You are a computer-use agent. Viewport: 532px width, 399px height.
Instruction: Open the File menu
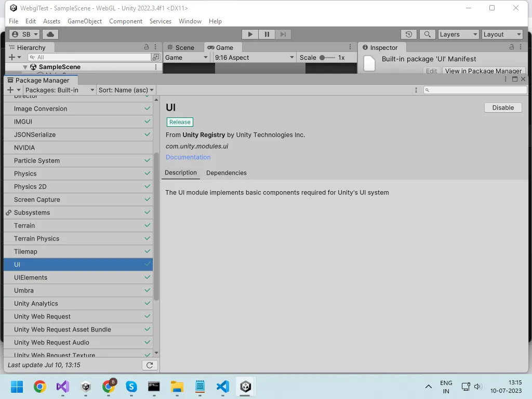[14, 21]
